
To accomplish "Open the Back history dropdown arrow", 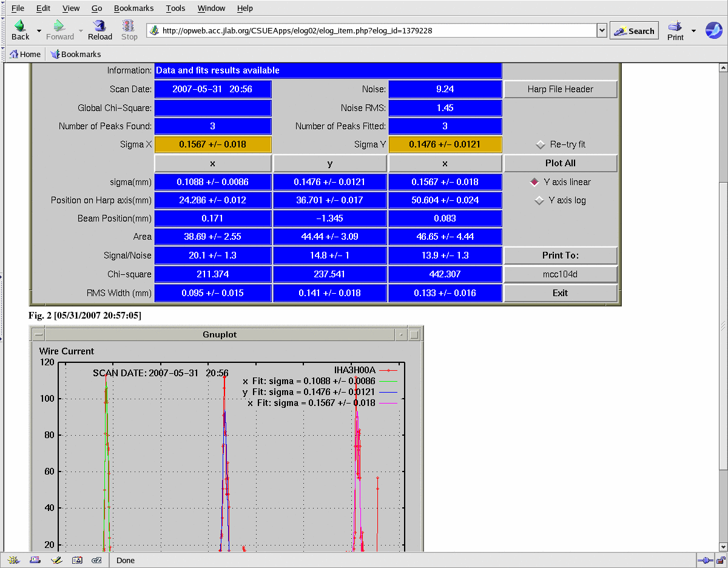I will click(39, 30).
